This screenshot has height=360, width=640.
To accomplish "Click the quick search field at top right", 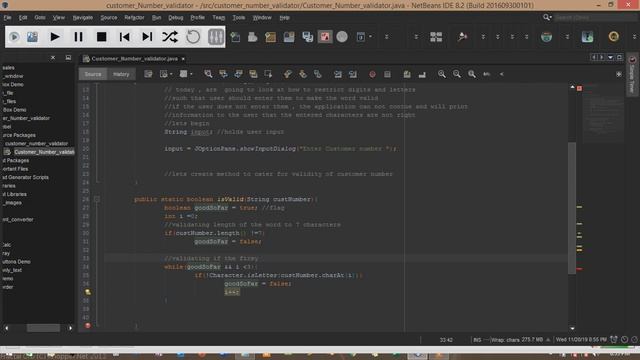I will click(x=595, y=18).
